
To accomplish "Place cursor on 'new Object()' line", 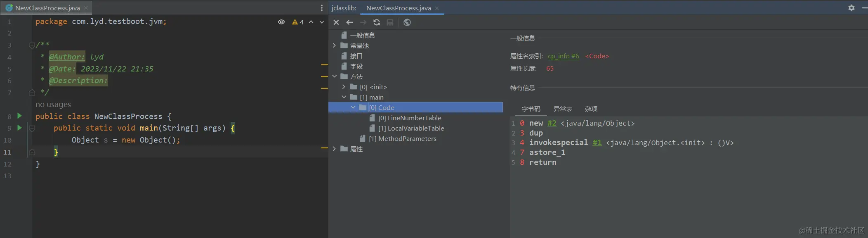I will (x=125, y=140).
